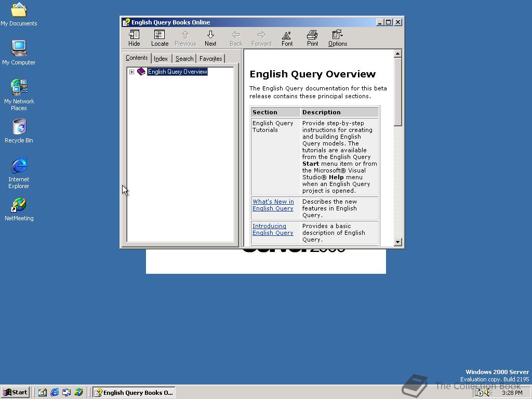
Task: Click the Section column header
Action: 276,112
